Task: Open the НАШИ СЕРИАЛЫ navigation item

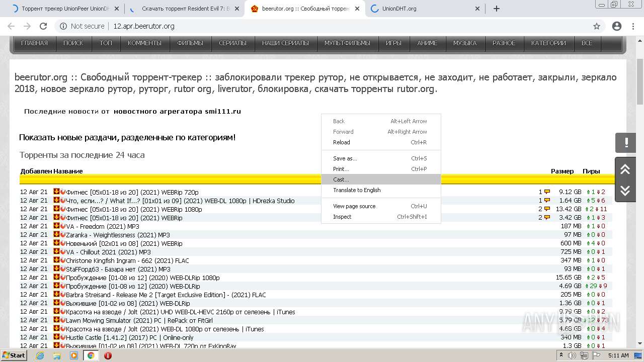Action: [286, 43]
